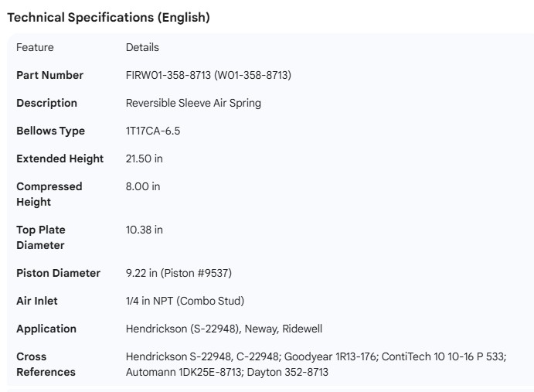Select the Feature column header
Viewport: 534px width, 392px height.
coord(35,47)
